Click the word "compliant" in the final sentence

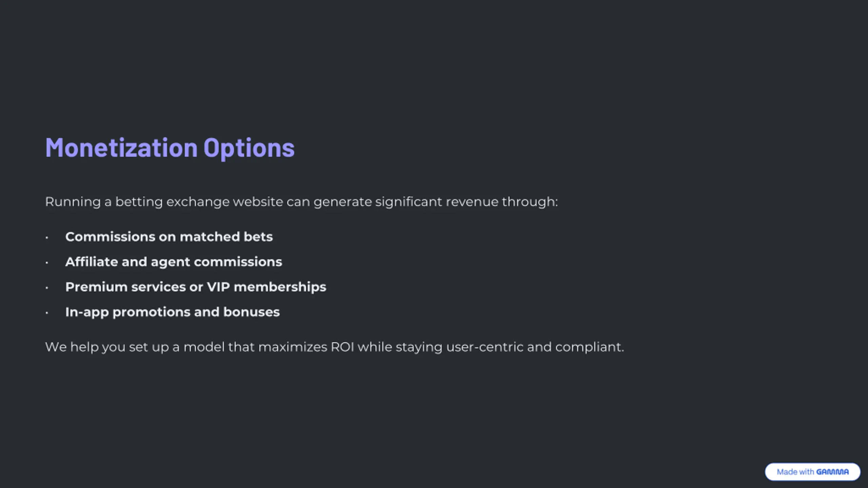pos(589,347)
